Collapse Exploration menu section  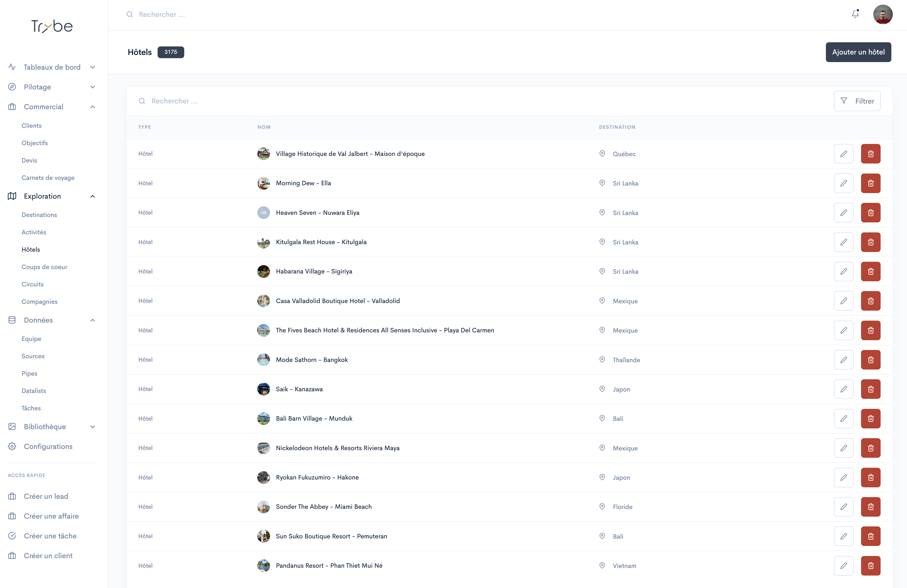(x=52, y=196)
